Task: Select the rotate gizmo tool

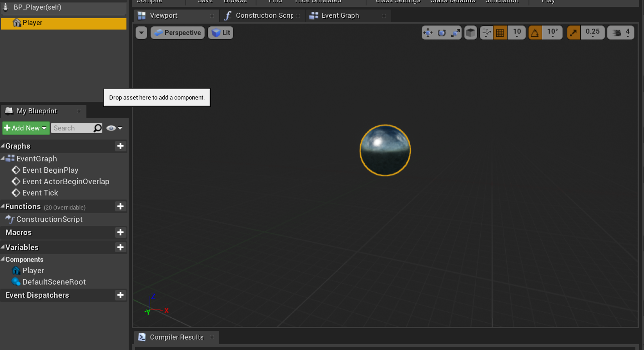Action: (x=442, y=33)
